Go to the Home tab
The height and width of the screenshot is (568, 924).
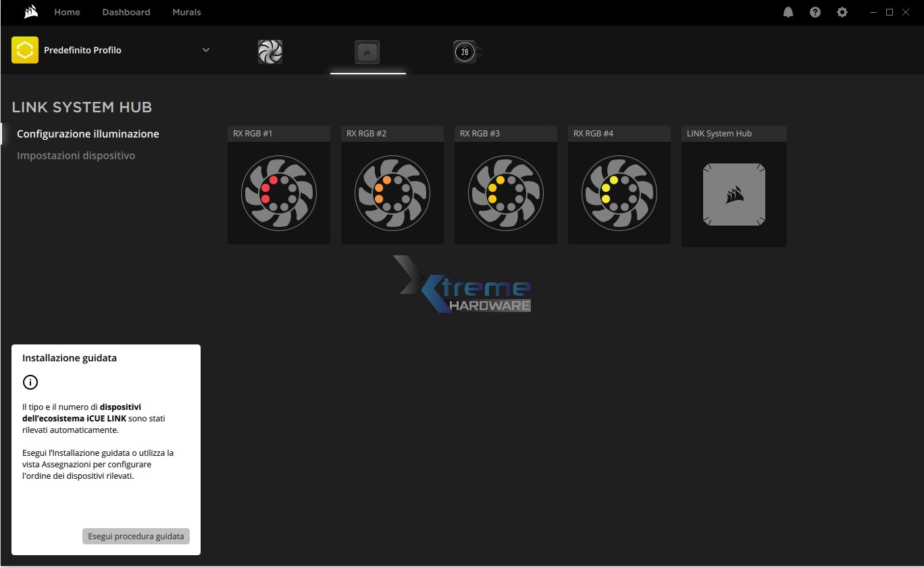[x=67, y=12]
